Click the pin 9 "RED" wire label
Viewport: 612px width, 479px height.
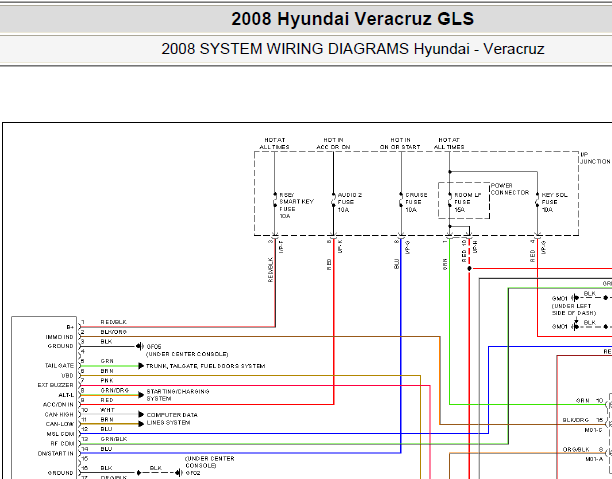coord(107,401)
